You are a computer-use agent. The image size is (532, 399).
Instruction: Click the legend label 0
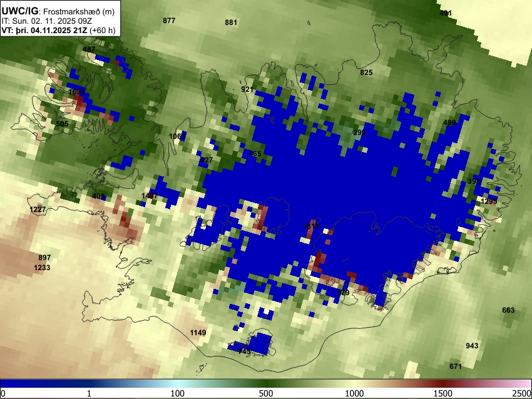(3, 393)
